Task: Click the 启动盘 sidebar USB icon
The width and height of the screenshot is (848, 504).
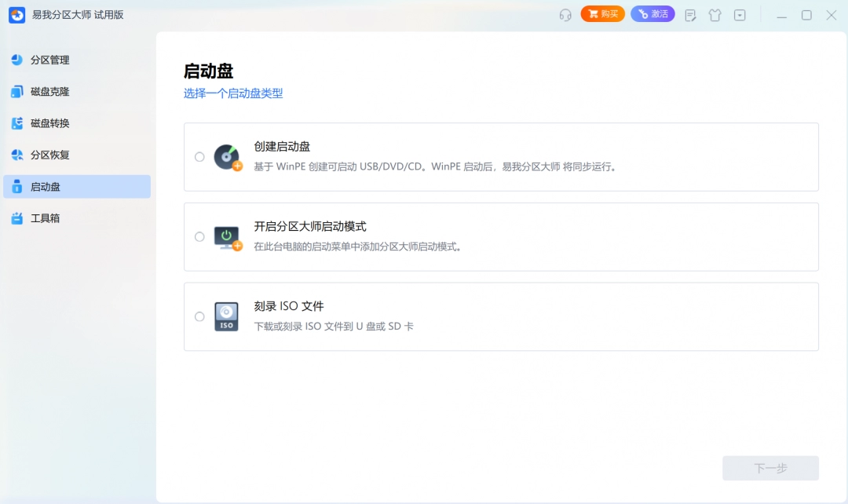Action: point(16,187)
